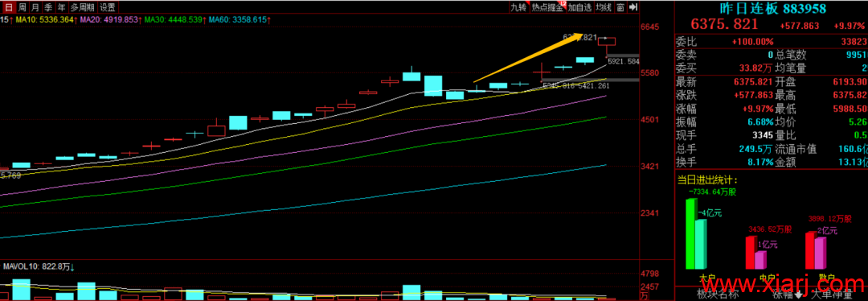868x301 pixels.
Task: Select the 年 yearly period tab
Action: pyautogui.click(x=61, y=7)
